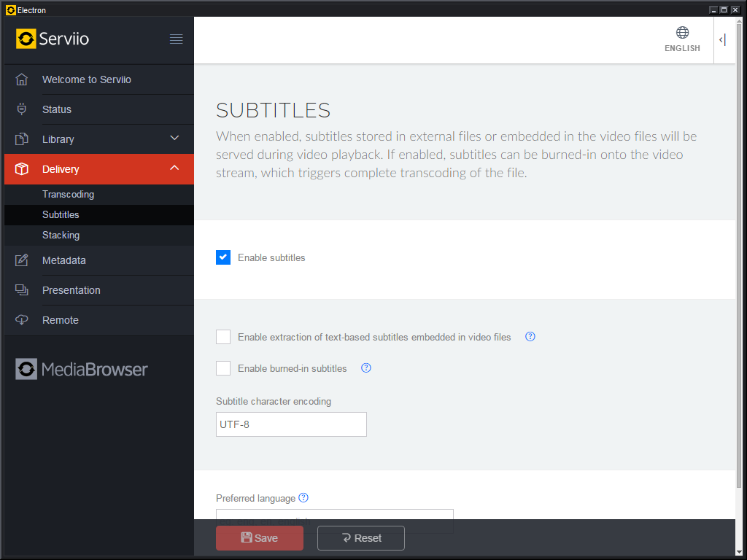
Task: Go to the Stacking submenu item
Action: point(61,236)
